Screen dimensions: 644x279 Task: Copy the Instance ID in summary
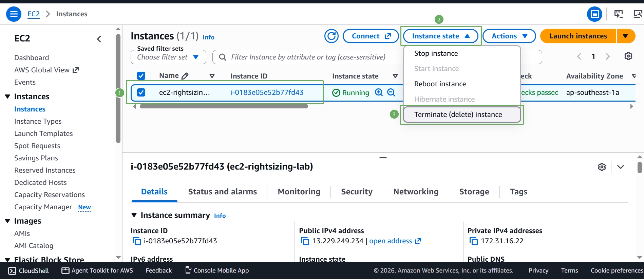[x=136, y=241]
